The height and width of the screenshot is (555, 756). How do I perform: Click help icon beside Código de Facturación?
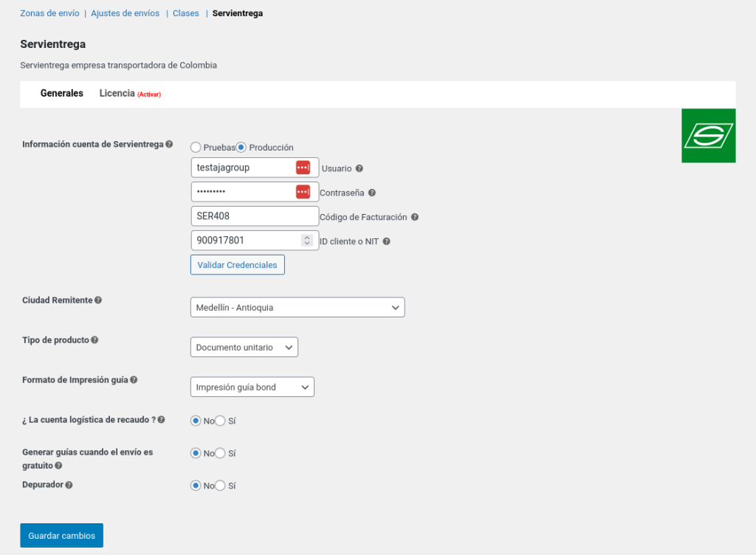pos(415,217)
